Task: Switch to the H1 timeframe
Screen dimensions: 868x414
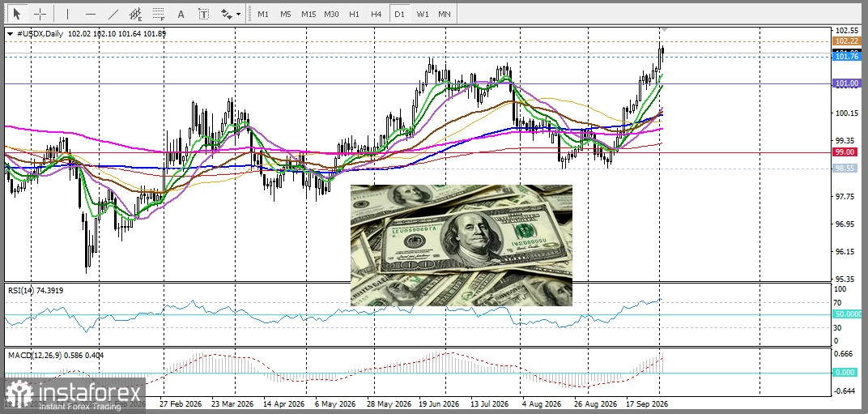Action: pyautogui.click(x=355, y=14)
